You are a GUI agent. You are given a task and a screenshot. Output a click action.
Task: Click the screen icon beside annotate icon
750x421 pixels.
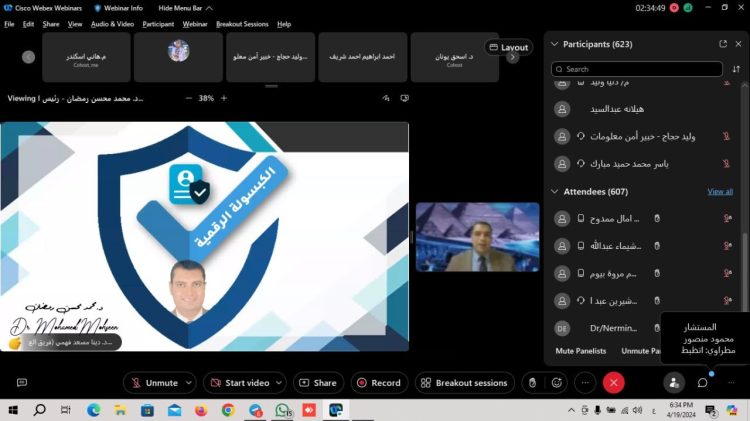click(405, 98)
